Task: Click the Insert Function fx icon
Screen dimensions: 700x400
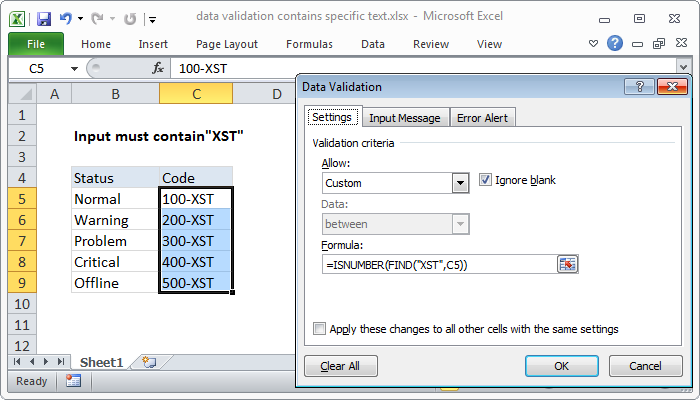Action: [x=158, y=68]
